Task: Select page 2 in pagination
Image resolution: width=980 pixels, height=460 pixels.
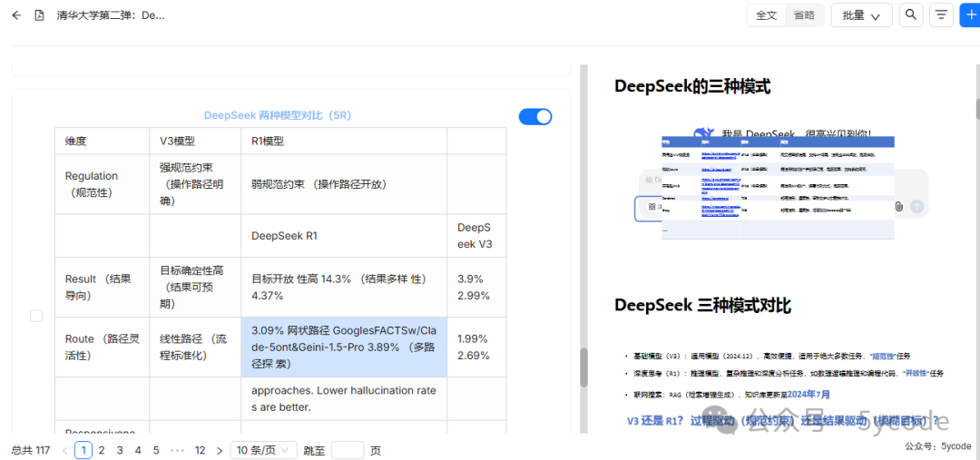Action: [102, 450]
